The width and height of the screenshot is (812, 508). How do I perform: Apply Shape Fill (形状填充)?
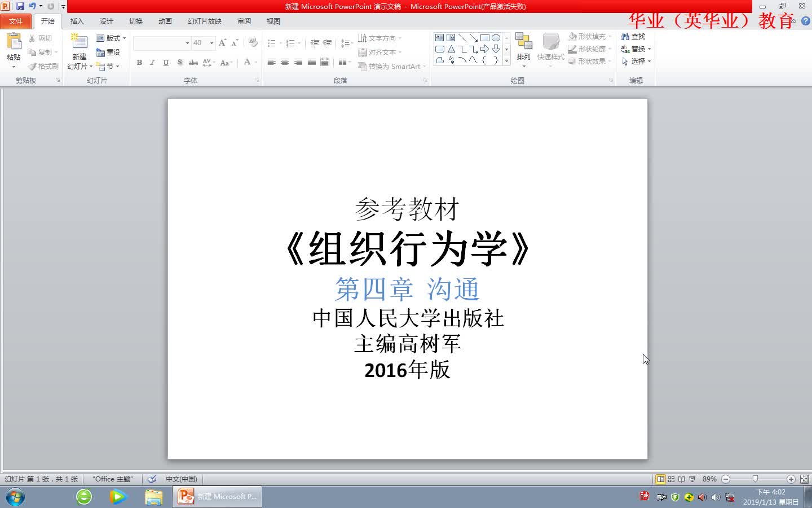point(588,36)
